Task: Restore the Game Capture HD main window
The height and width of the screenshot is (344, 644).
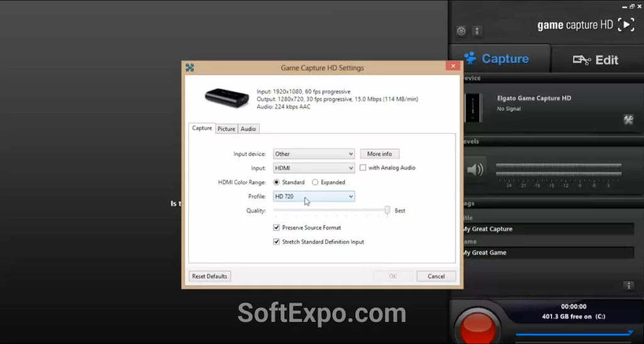Action: pyautogui.click(x=632, y=6)
